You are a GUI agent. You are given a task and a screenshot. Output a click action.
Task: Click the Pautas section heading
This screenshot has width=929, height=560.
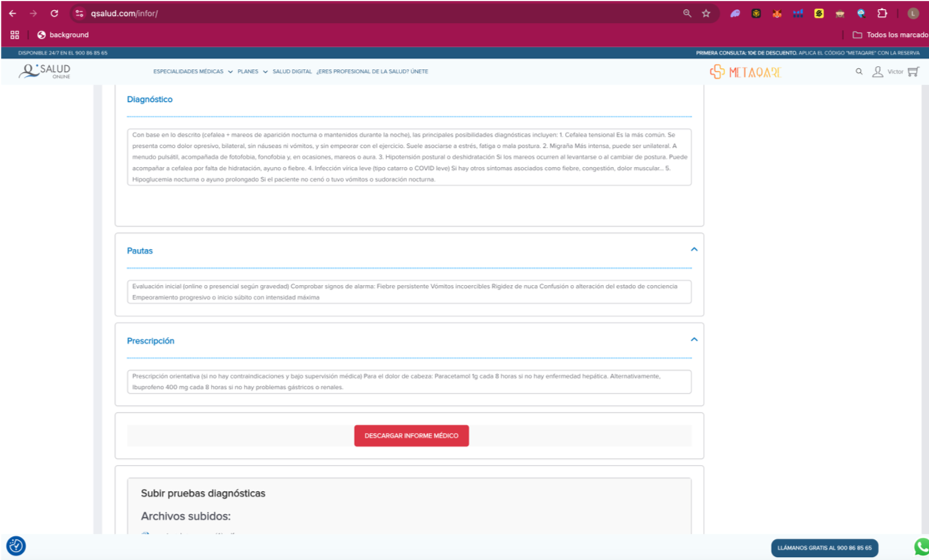click(140, 251)
